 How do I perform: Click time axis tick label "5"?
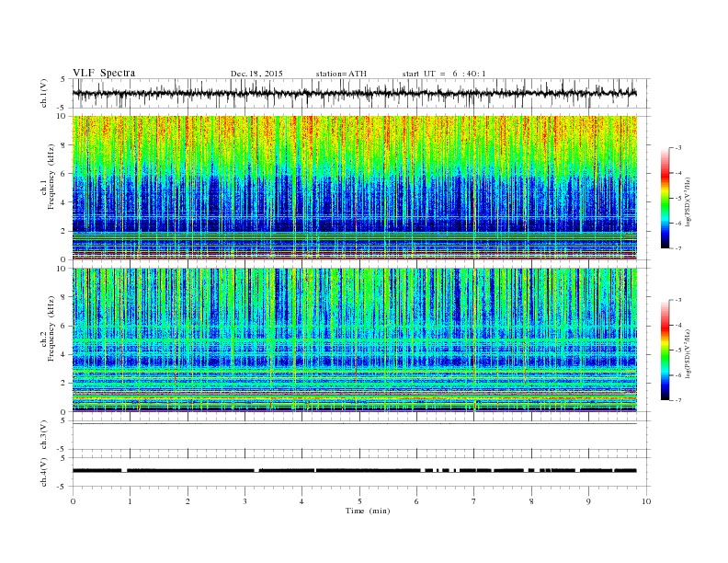click(359, 501)
